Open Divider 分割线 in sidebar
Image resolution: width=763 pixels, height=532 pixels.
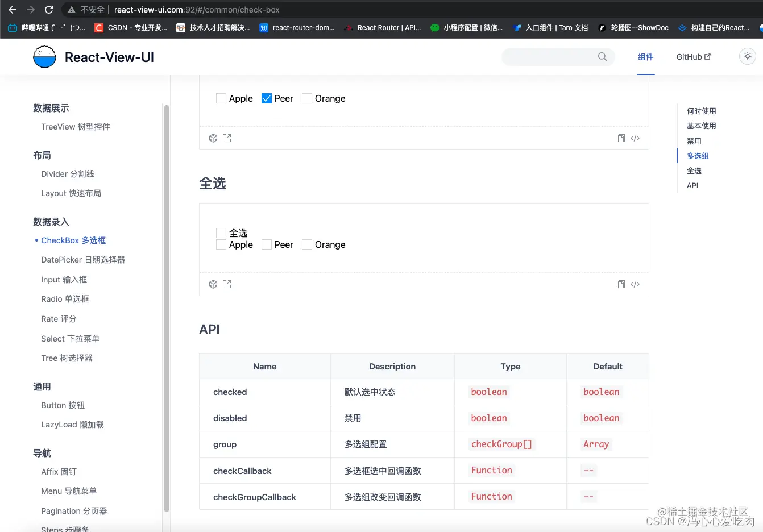[68, 174]
